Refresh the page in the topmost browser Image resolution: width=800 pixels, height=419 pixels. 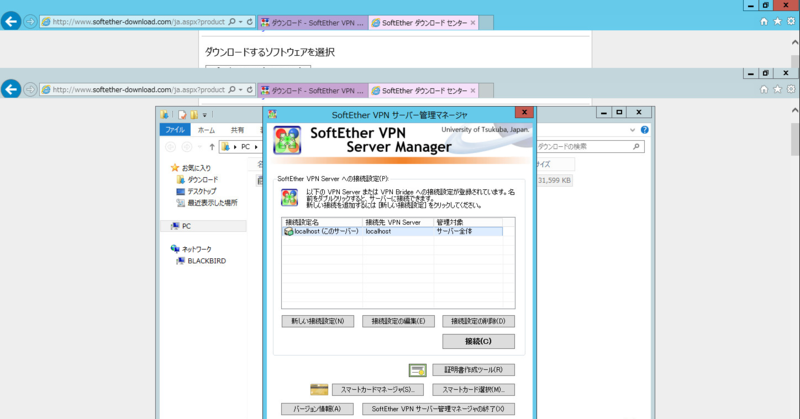click(249, 22)
